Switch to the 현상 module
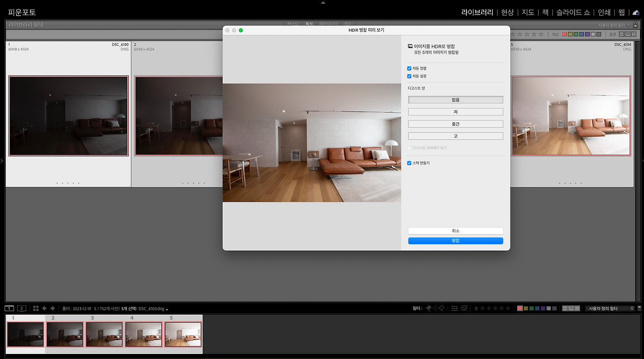Screen dimensions: 644x359 [508, 12]
